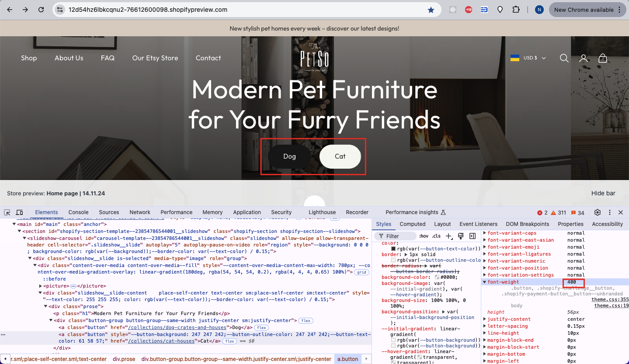Toggle flex badge next to Cat anchor

[230, 341]
